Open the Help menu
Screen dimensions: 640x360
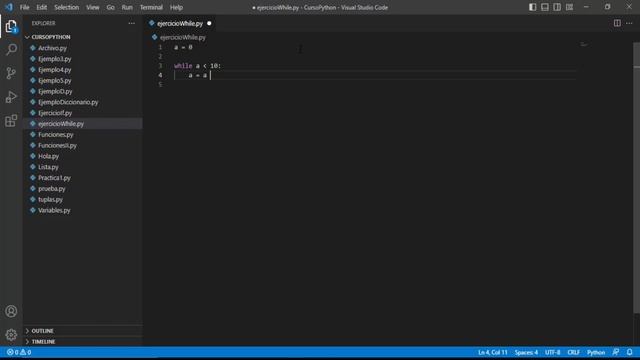pyautogui.click(x=176, y=7)
